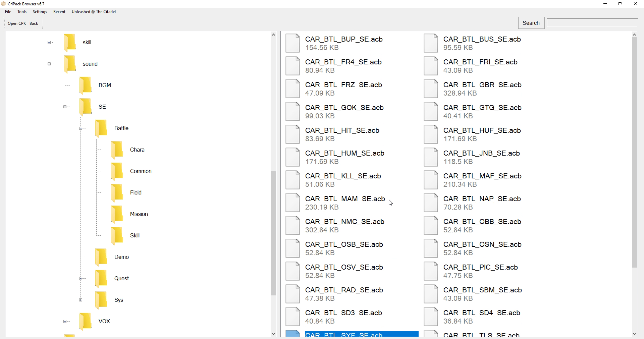Open the Recent menu
The height and width of the screenshot is (339, 644).
click(59, 12)
